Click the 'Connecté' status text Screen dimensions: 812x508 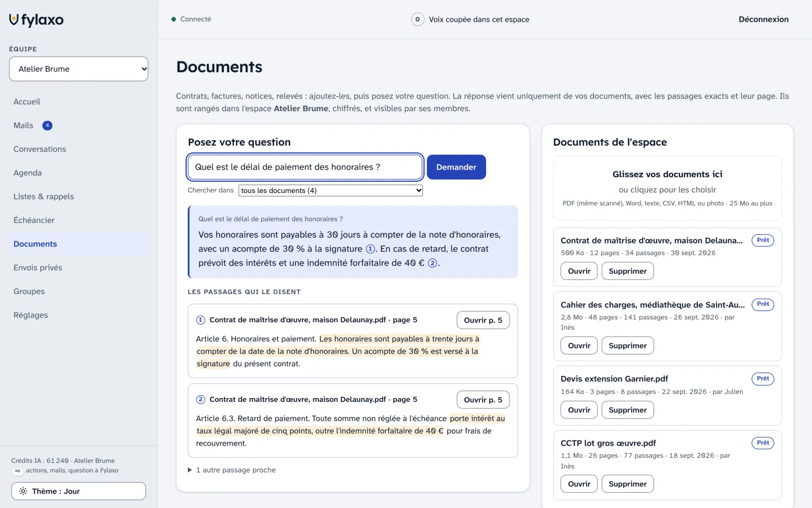(x=195, y=19)
